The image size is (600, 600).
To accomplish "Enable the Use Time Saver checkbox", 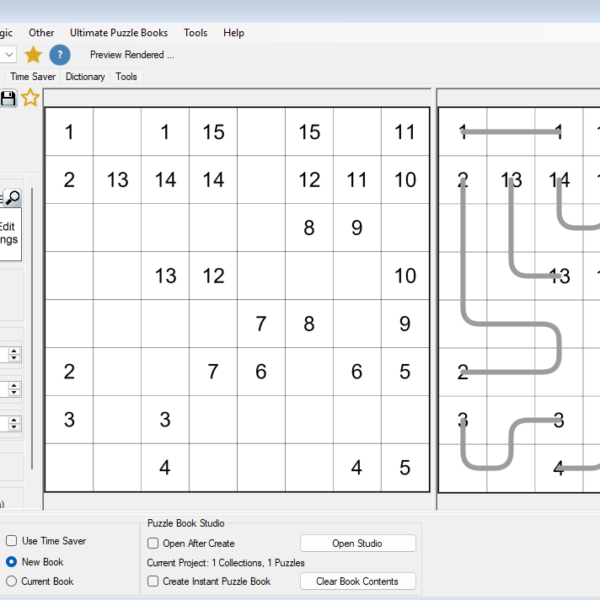I will [x=11, y=540].
